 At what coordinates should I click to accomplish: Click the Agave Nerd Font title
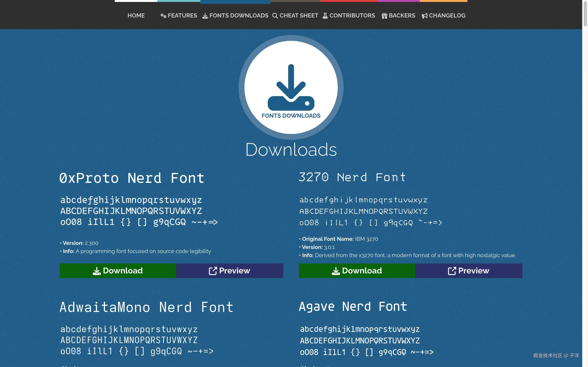click(353, 307)
